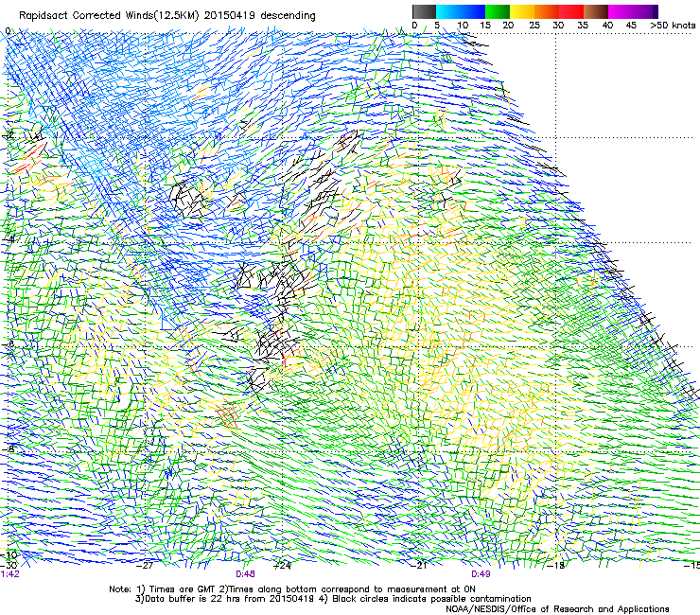
Task: Click the yellow 20-25 knots legend swatch
Action: (522, 11)
